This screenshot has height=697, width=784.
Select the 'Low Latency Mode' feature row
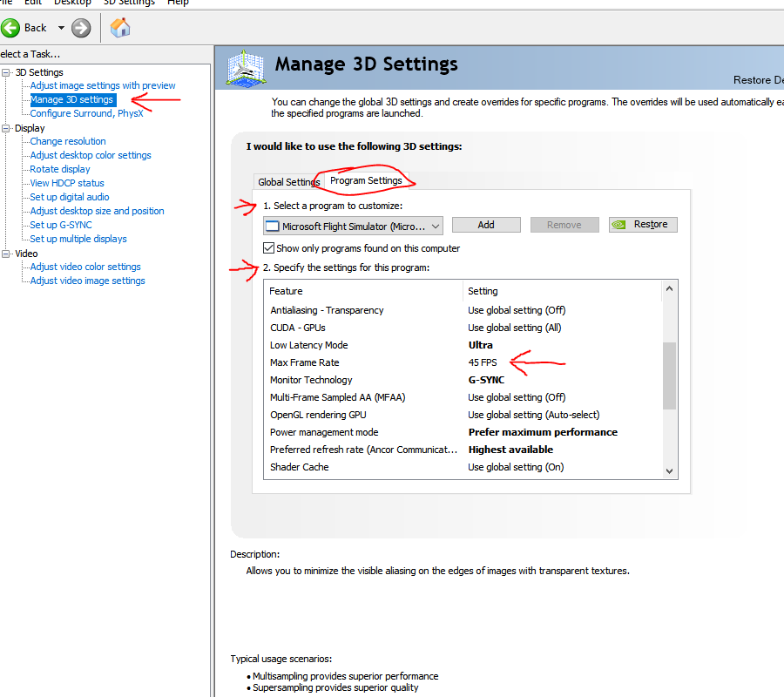click(x=463, y=346)
